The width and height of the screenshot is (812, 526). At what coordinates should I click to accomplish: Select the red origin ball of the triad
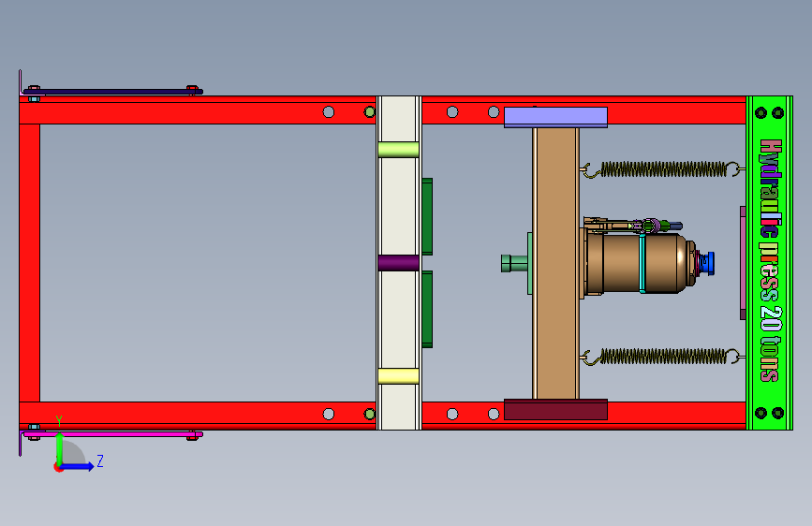(x=58, y=467)
